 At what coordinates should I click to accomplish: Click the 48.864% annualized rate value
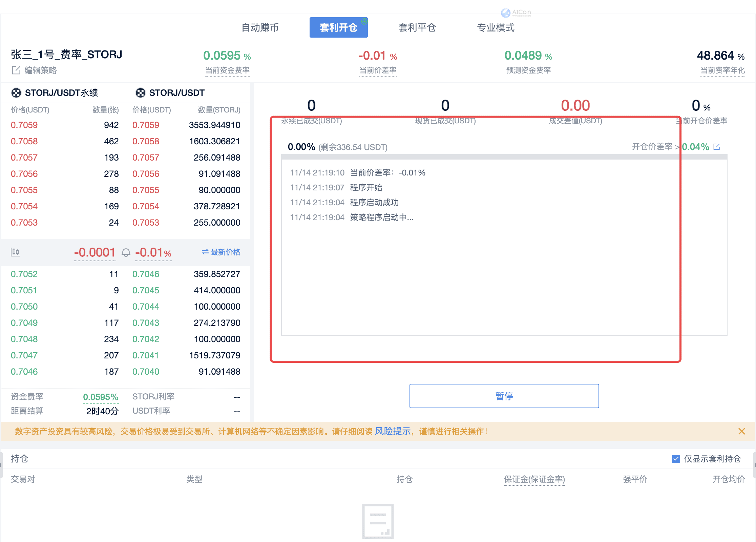(721, 56)
